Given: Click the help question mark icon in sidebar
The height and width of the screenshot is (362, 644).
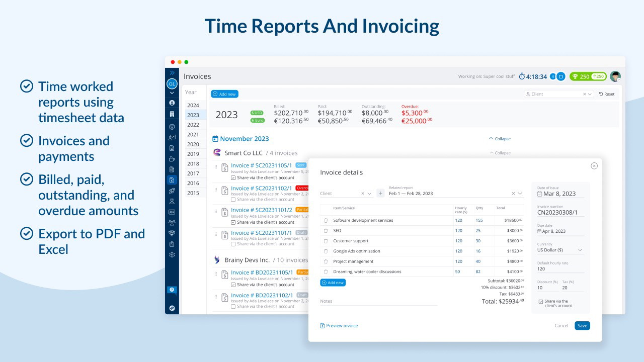Looking at the screenshot, I should tap(172, 290).
